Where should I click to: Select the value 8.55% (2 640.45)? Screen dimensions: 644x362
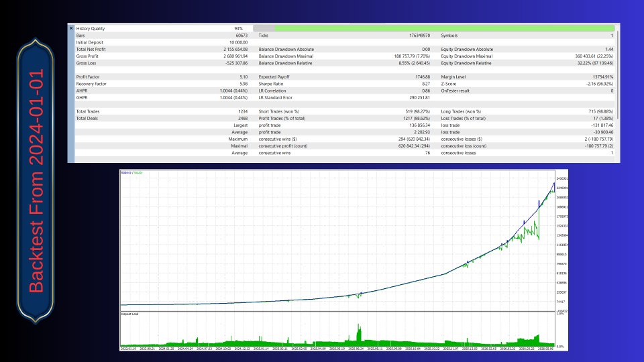click(x=414, y=63)
